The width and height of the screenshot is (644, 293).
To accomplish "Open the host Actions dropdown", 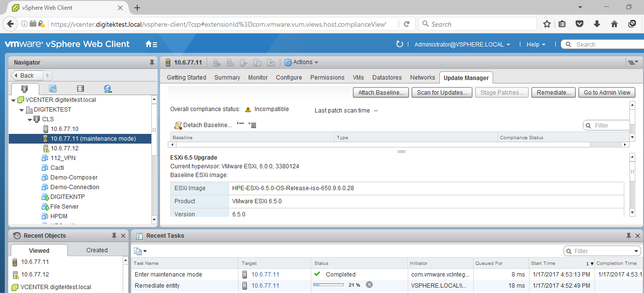I will pyautogui.click(x=301, y=62).
